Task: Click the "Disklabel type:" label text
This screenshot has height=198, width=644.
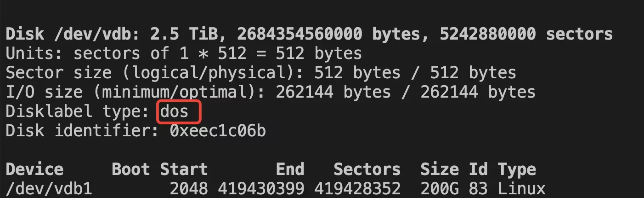Action: coord(78,112)
